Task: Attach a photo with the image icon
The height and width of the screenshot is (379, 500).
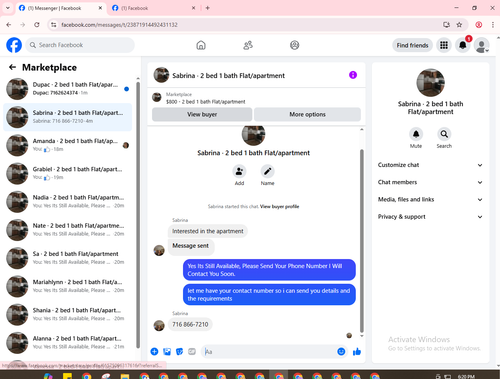Action: click(167, 351)
